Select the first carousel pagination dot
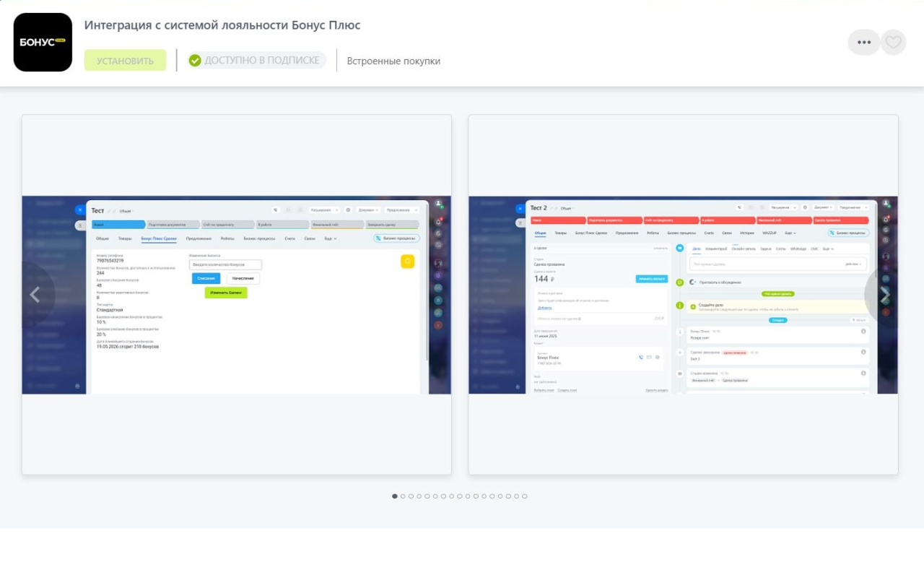This screenshot has height=570, width=924. [395, 496]
